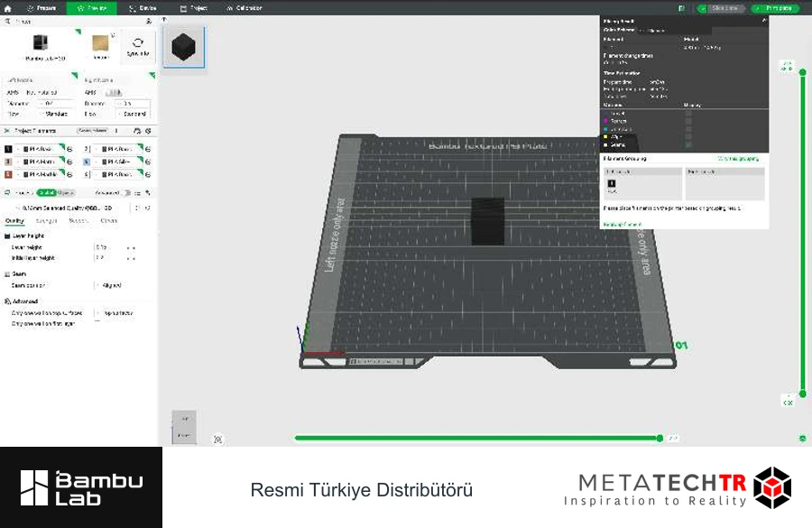Click the right nozzle AMS slots indicator

(114, 93)
